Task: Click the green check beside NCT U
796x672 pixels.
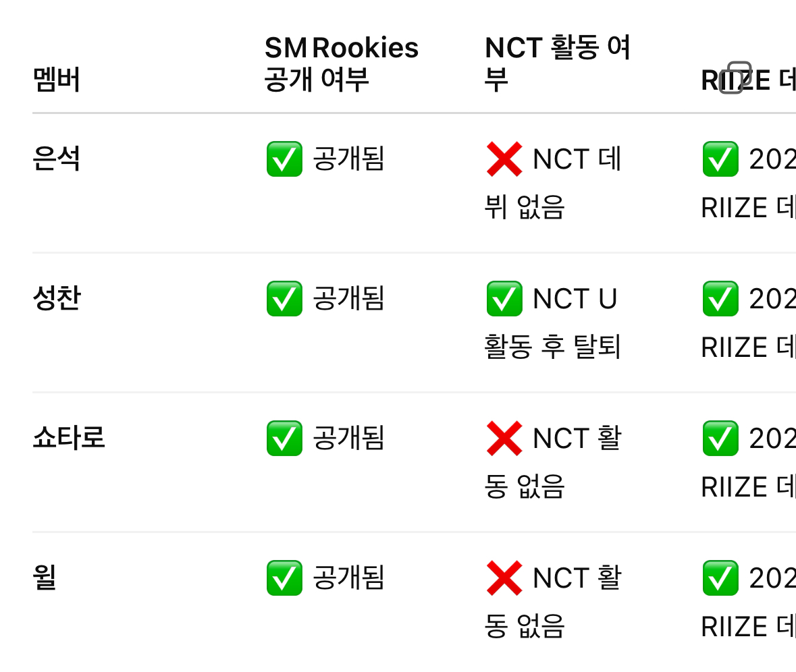Action: pos(504,299)
